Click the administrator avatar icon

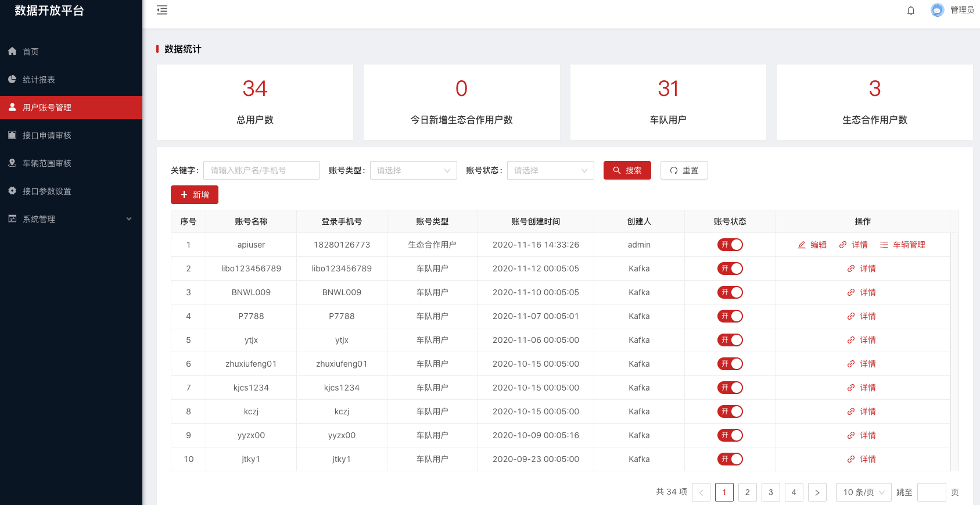point(937,10)
